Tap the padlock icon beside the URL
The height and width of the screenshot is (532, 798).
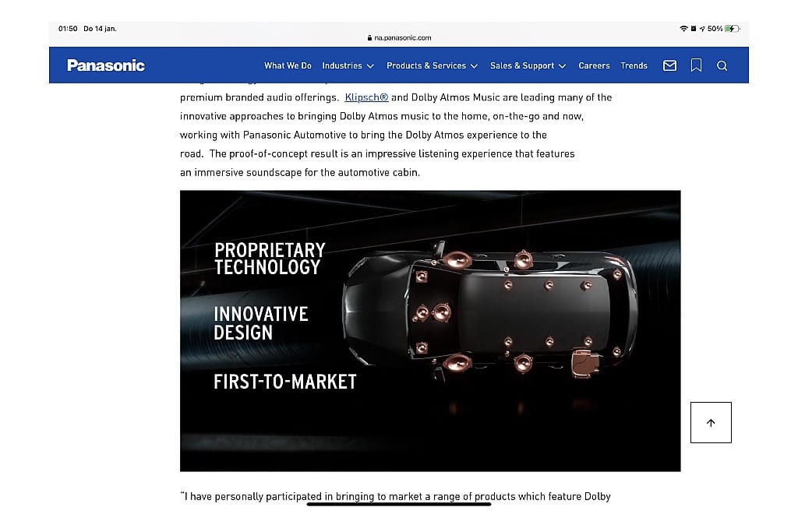pyautogui.click(x=369, y=37)
